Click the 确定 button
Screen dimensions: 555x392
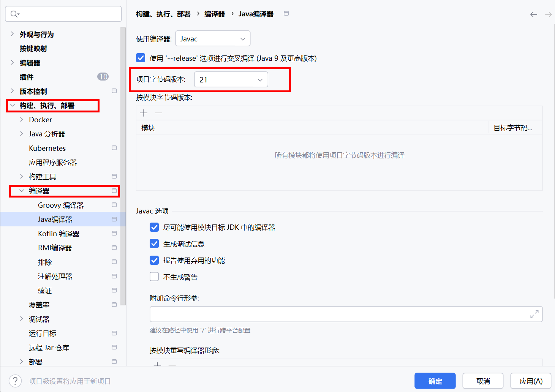(435, 381)
